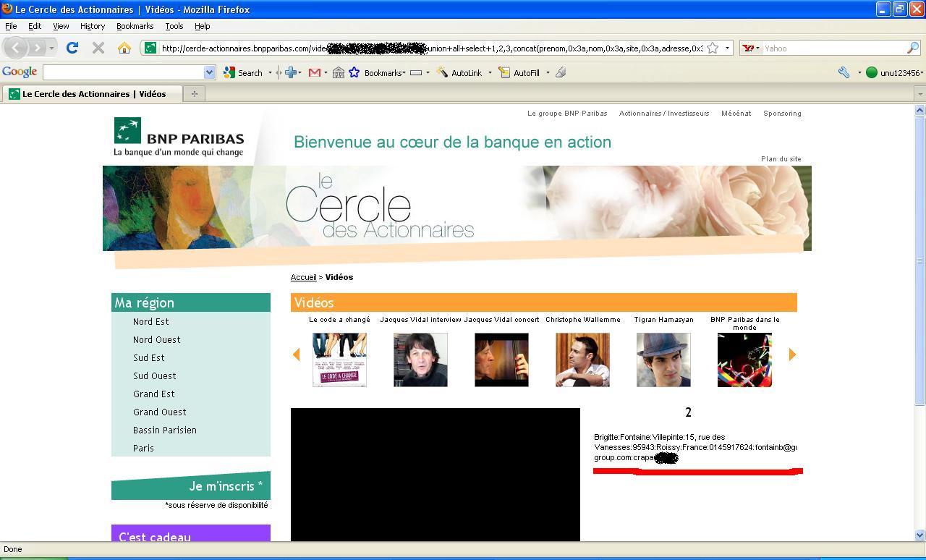
Task: Open the Gmail icon dropdown arrow
Action: point(326,72)
